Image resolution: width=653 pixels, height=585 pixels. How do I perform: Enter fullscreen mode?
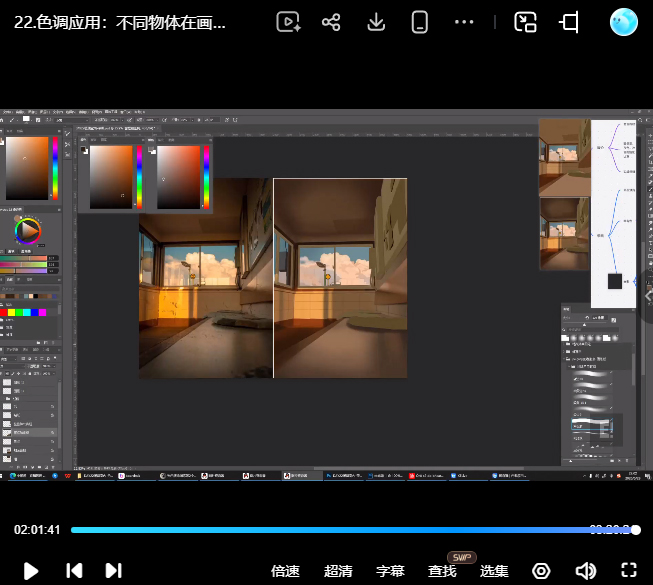click(x=629, y=570)
